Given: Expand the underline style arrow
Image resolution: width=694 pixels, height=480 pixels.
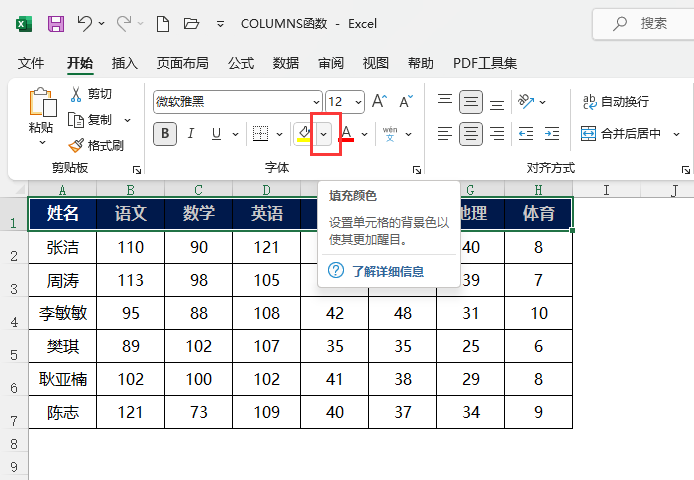Looking at the screenshot, I should point(235,134).
